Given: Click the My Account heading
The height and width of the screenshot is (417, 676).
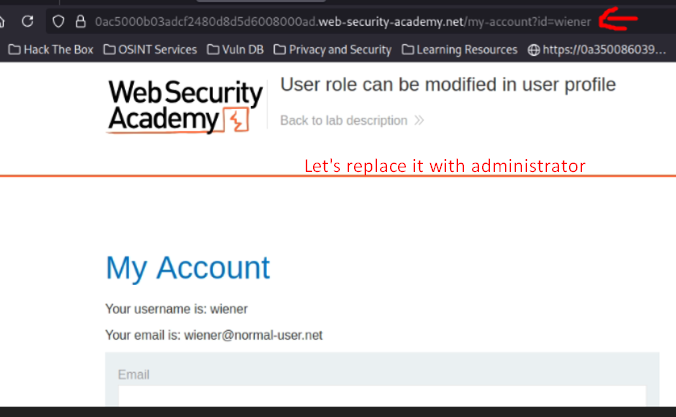Looking at the screenshot, I should (x=188, y=268).
